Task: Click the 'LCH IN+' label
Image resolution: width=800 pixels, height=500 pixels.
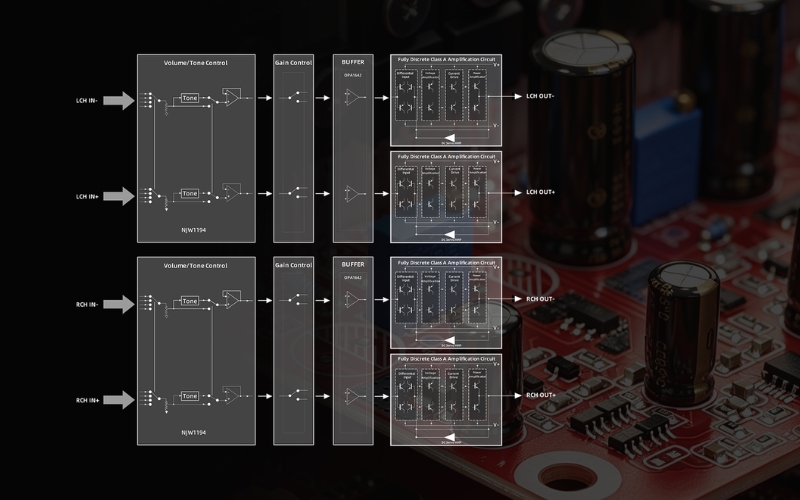Action: coord(87,196)
